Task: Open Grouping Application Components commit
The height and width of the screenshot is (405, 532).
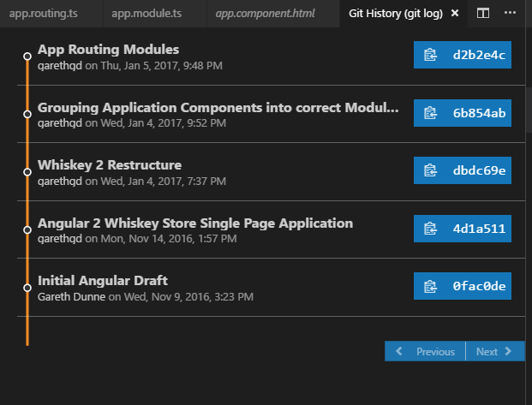Action: [x=218, y=108]
